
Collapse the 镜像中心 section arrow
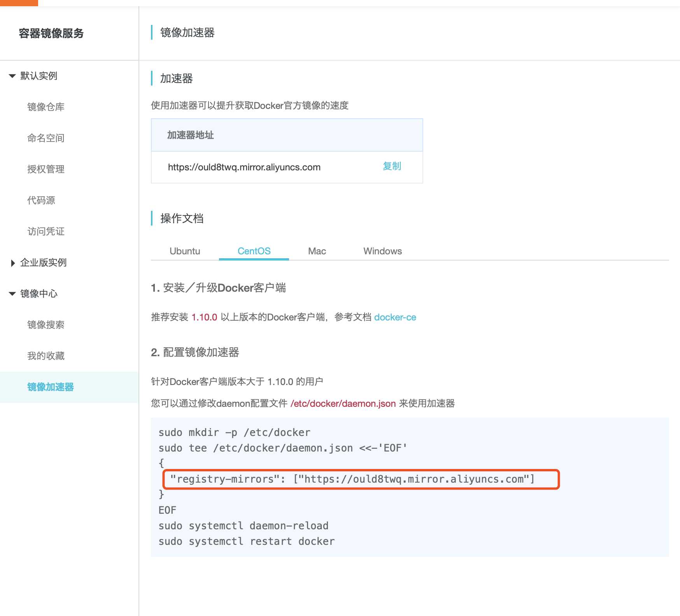[x=12, y=294]
